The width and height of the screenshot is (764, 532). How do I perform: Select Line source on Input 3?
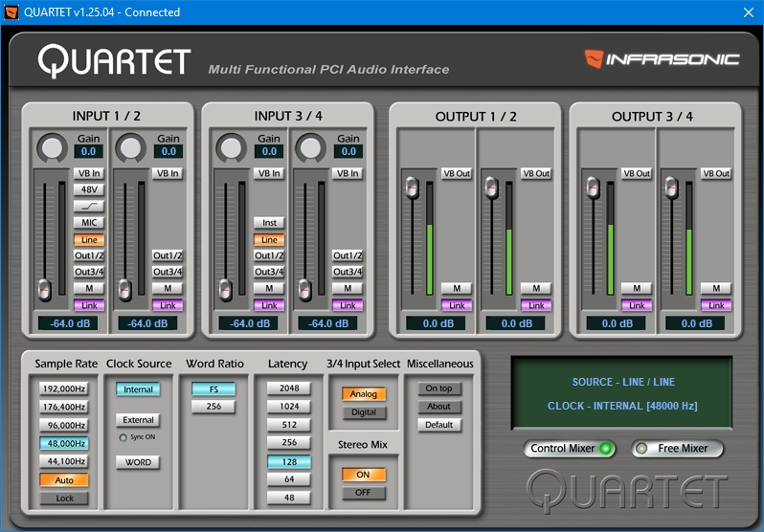(269, 240)
